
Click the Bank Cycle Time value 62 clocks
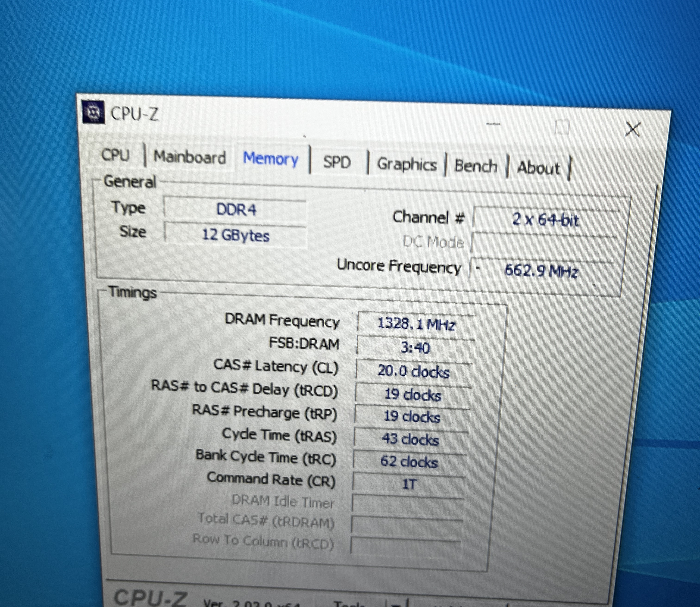point(409,462)
